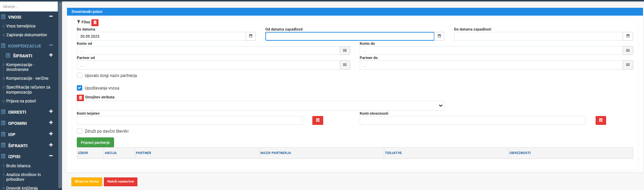Image resolution: width=644 pixels, height=190 pixels.
Task: Focus the Iskanje search box
Action: pos(29,6)
